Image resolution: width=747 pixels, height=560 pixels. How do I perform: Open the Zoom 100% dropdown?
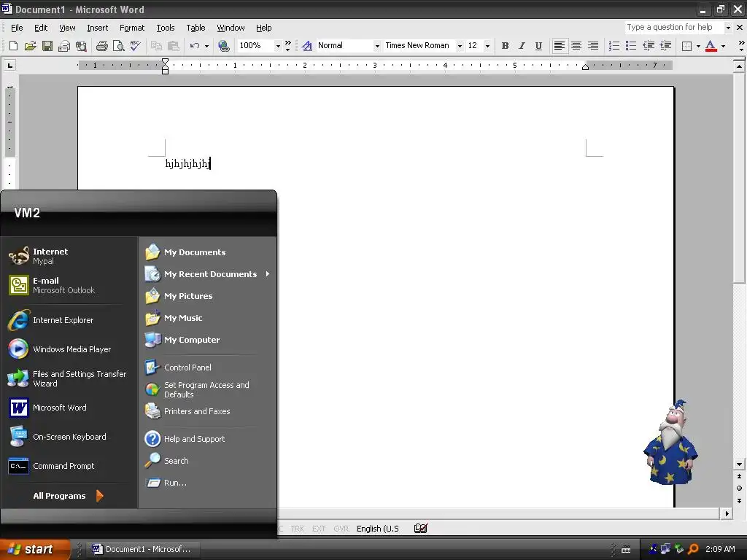(x=278, y=46)
